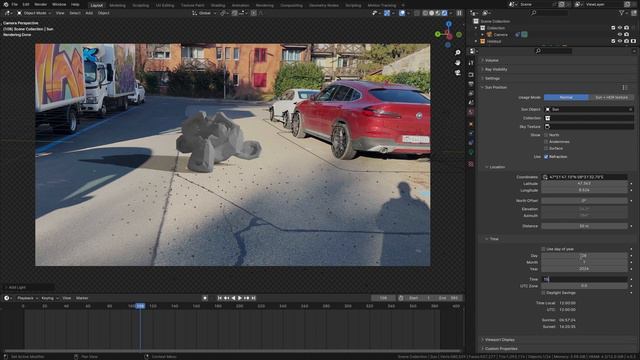Select Camera object in outliner

(500, 35)
